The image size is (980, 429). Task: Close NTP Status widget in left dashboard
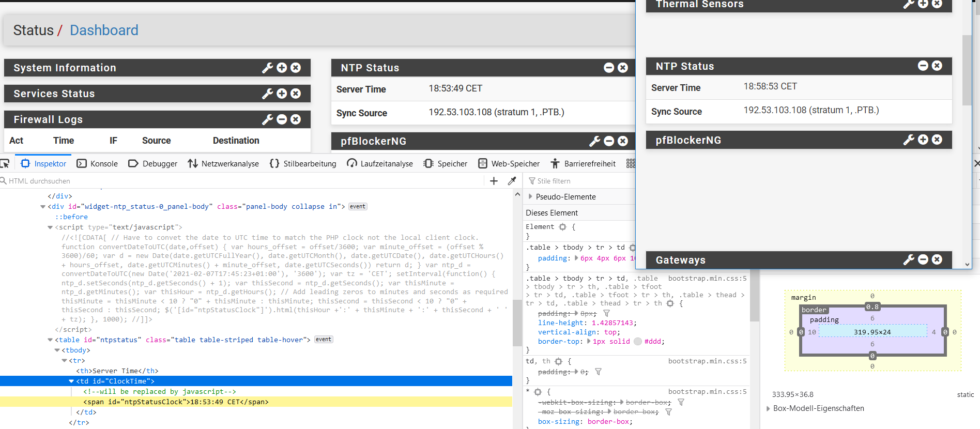623,68
